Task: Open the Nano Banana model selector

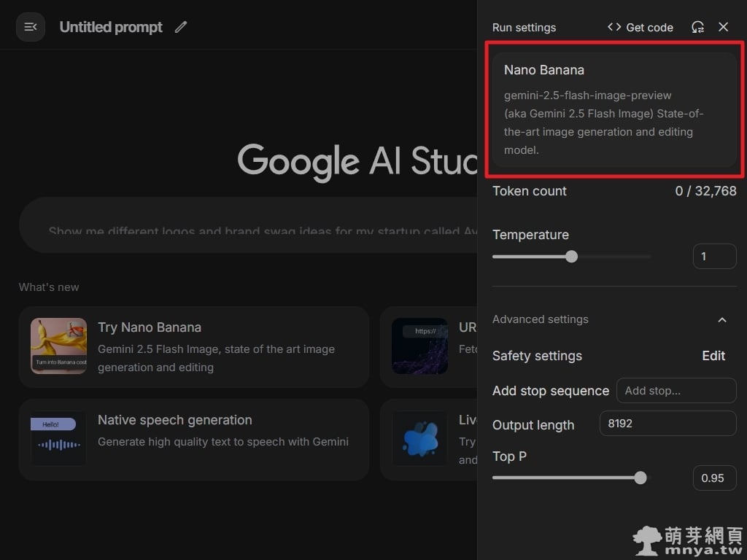Action: click(x=614, y=109)
